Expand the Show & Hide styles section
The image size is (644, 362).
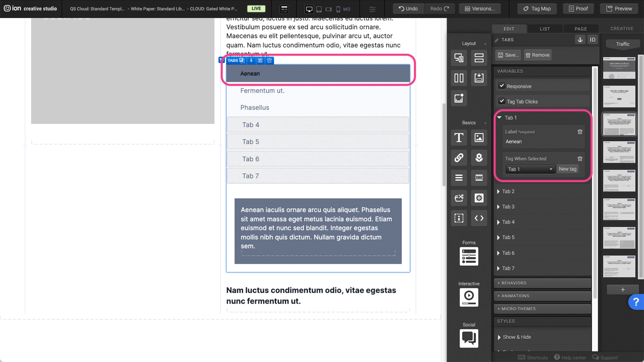click(516, 337)
